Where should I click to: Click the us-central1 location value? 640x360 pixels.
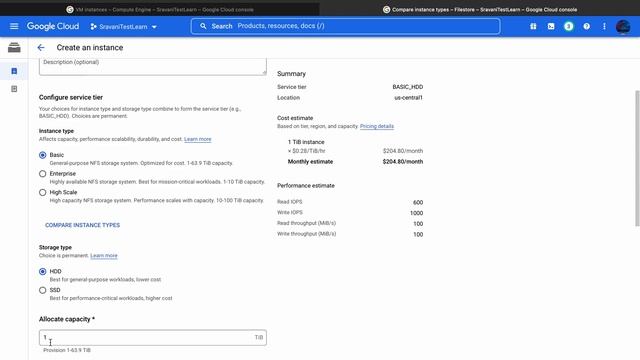click(x=408, y=98)
